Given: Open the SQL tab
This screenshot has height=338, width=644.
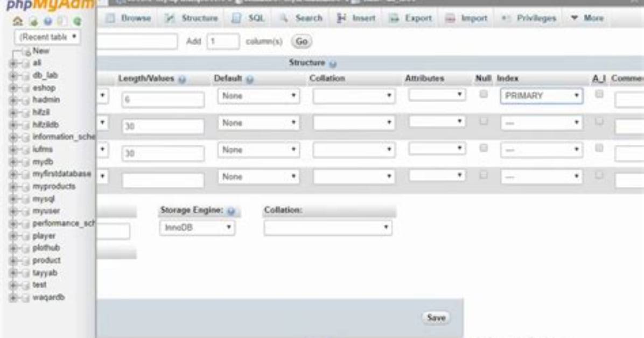Looking at the screenshot, I should click(x=248, y=18).
